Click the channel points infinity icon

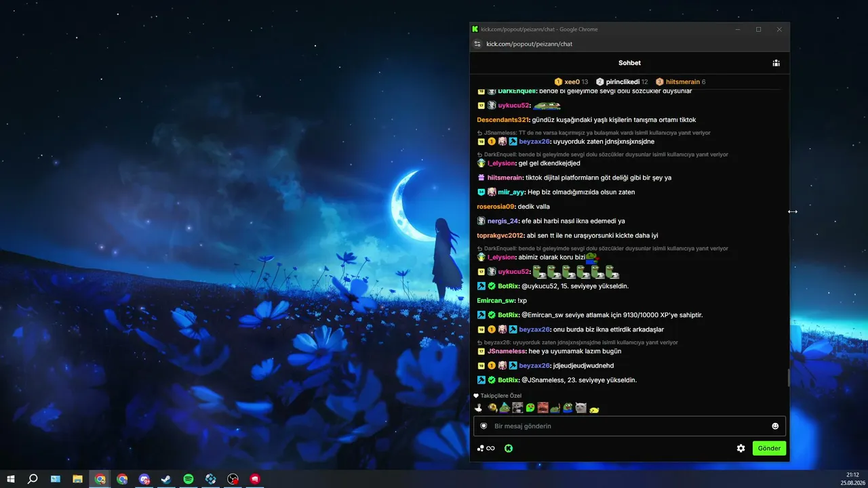[x=486, y=448]
